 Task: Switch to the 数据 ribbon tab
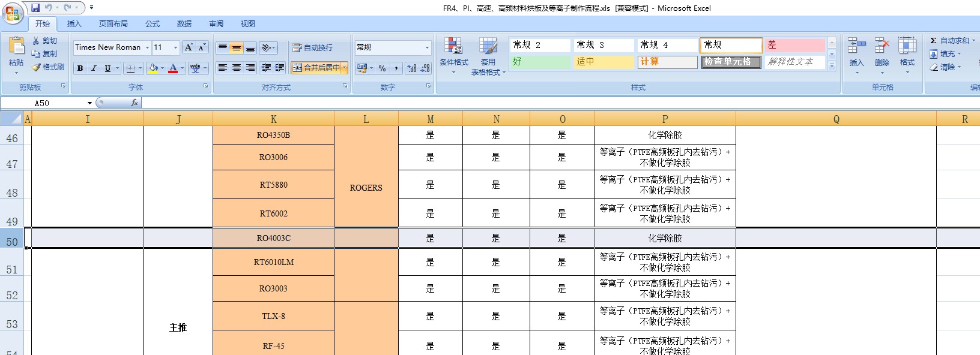click(x=184, y=24)
